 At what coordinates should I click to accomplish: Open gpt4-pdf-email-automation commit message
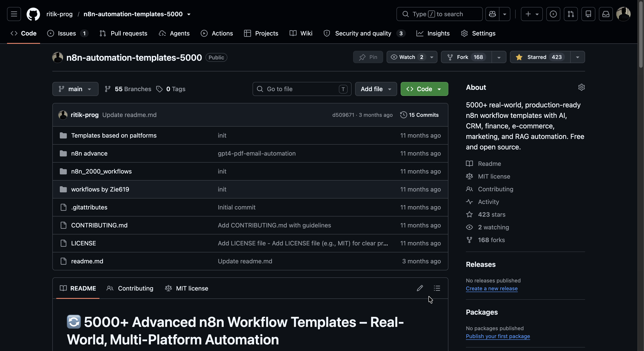[x=257, y=153]
